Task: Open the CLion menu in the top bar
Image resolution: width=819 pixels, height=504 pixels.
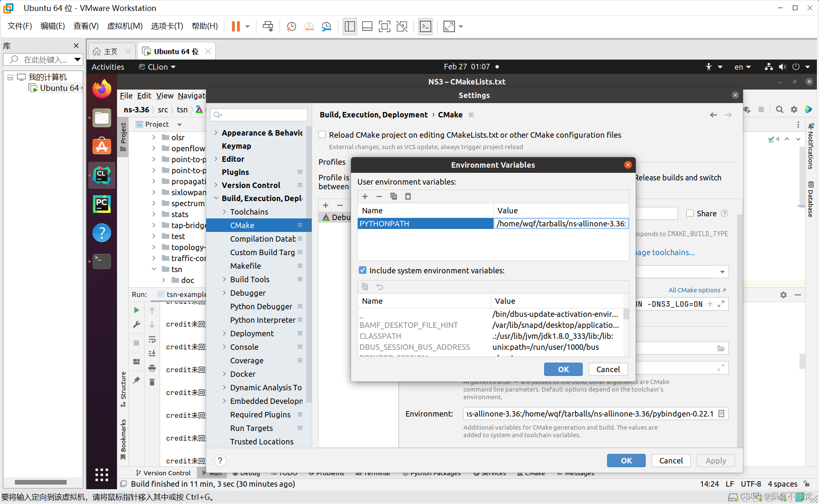Action: pyautogui.click(x=156, y=66)
